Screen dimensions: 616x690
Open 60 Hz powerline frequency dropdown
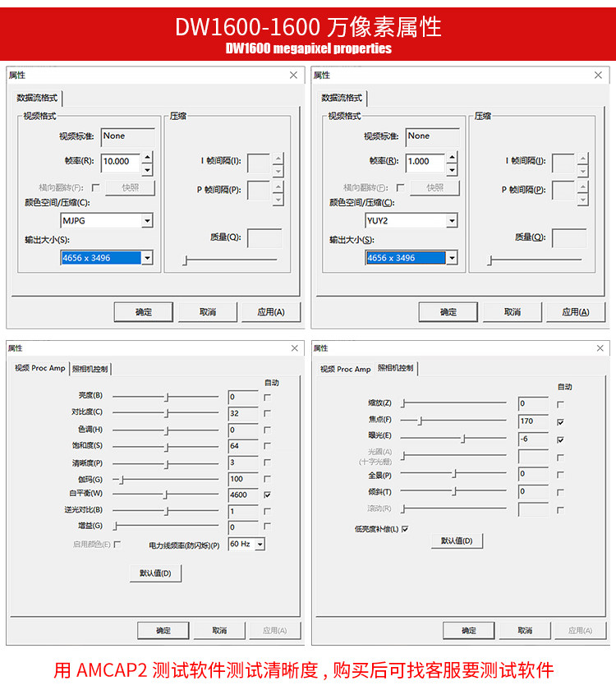260,545
